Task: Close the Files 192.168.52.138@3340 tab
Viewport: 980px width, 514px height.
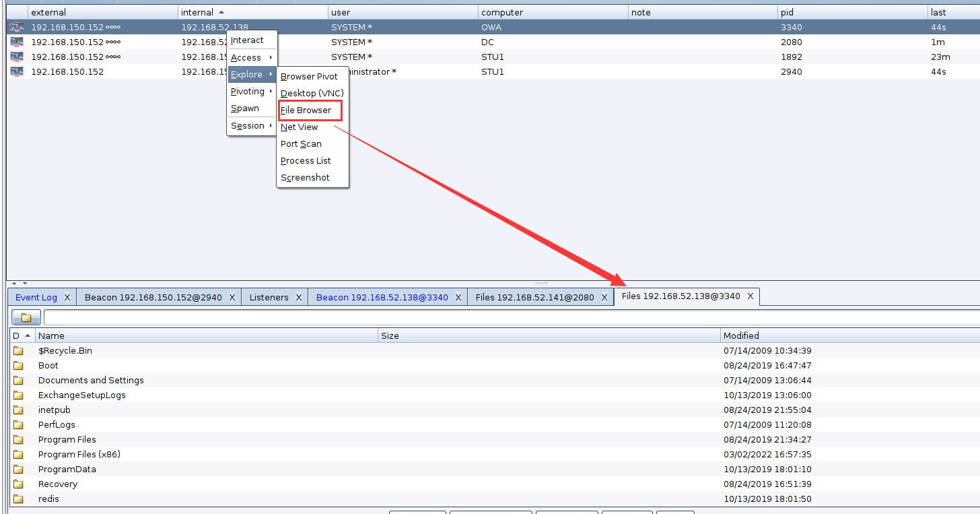Action: pyautogui.click(x=750, y=296)
